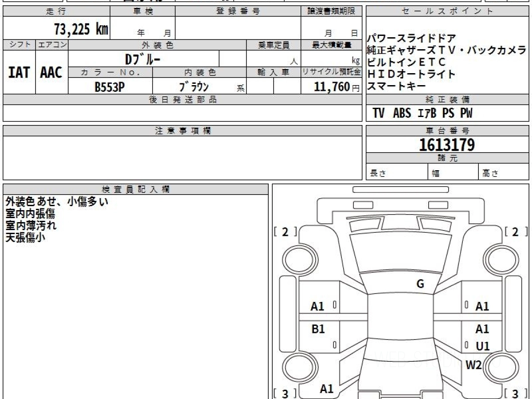Select the W2 mark near the rear wheel

pyautogui.click(x=473, y=365)
